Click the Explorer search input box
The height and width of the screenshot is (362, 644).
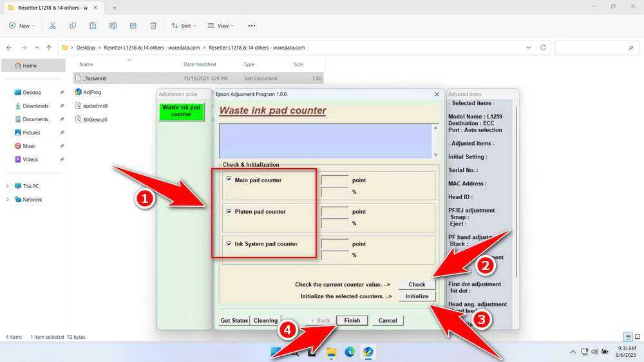point(592,48)
